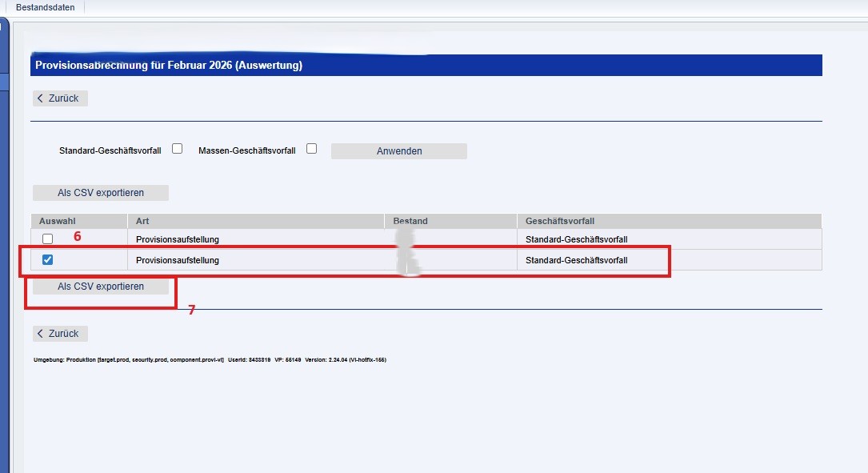Select Provisionsaufstellung in the first table row
The image size is (868, 473).
pos(177,239)
